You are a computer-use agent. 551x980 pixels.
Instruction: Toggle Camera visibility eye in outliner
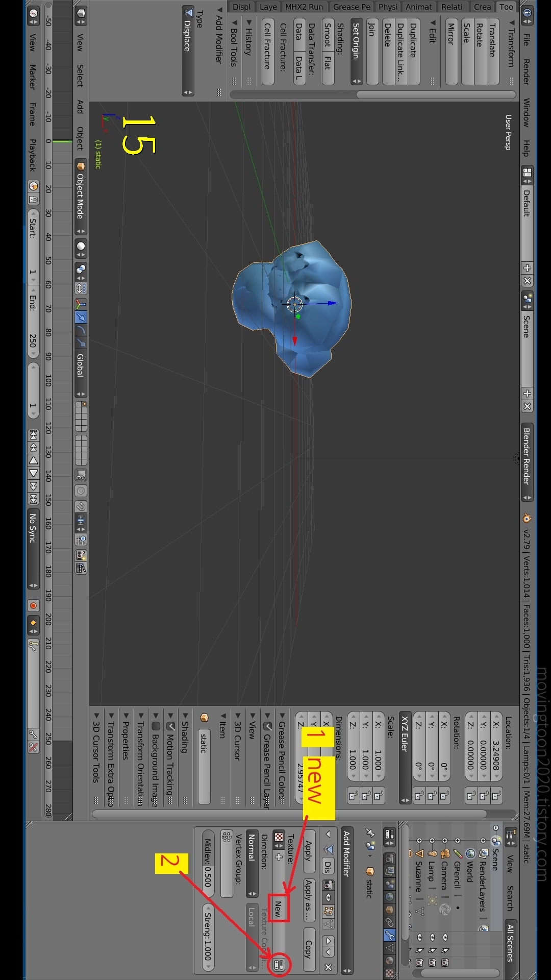[x=445, y=937]
